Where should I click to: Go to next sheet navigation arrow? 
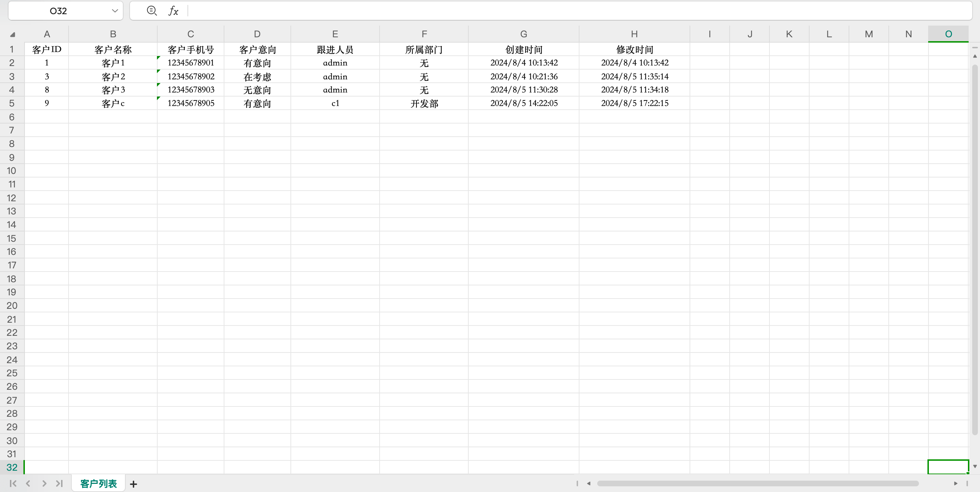44,483
